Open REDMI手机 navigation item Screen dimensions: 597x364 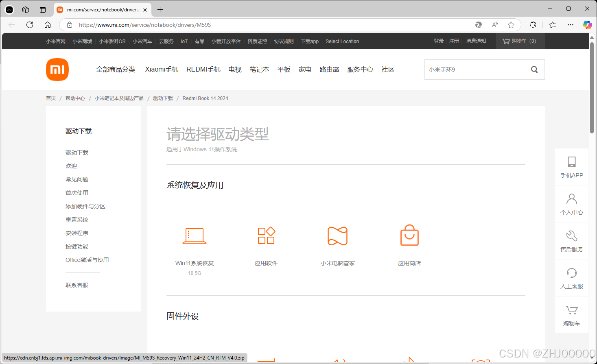pyautogui.click(x=203, y=70)
